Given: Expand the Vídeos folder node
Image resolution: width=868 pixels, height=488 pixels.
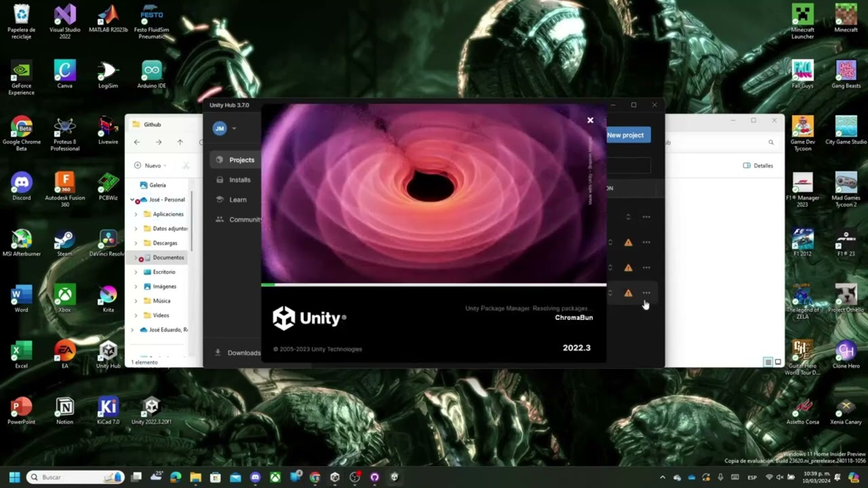Looking at the screenshot, I should click(x=136, y=315).
